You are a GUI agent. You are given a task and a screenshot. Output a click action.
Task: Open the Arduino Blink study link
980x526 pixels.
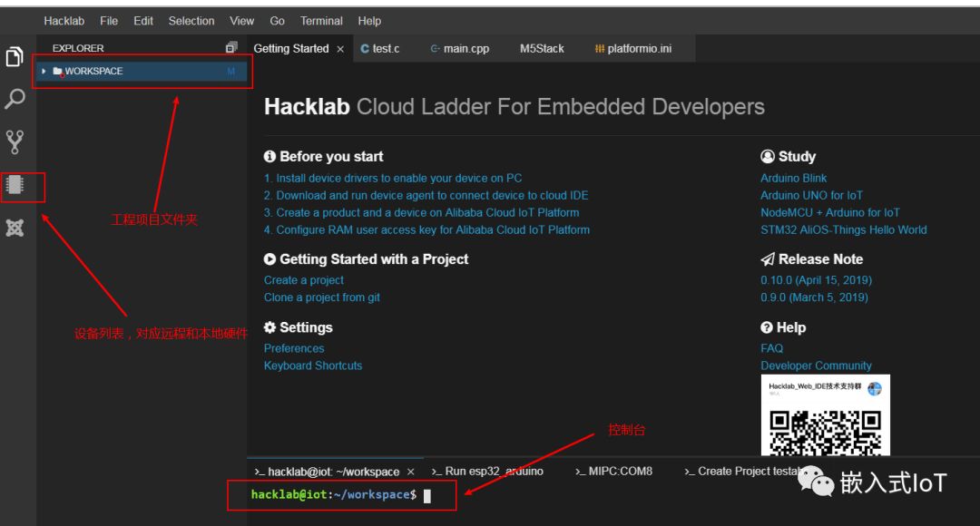[793, 179]
